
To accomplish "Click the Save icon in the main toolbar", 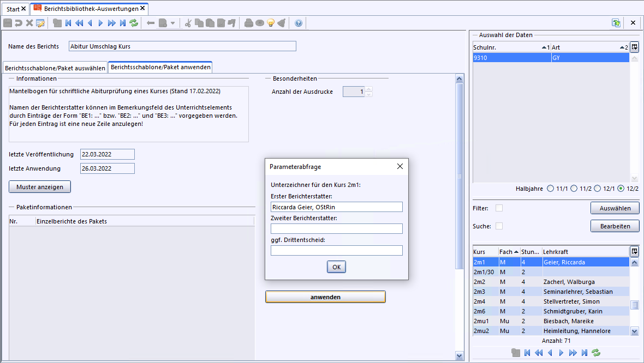I will click(8, 23).
